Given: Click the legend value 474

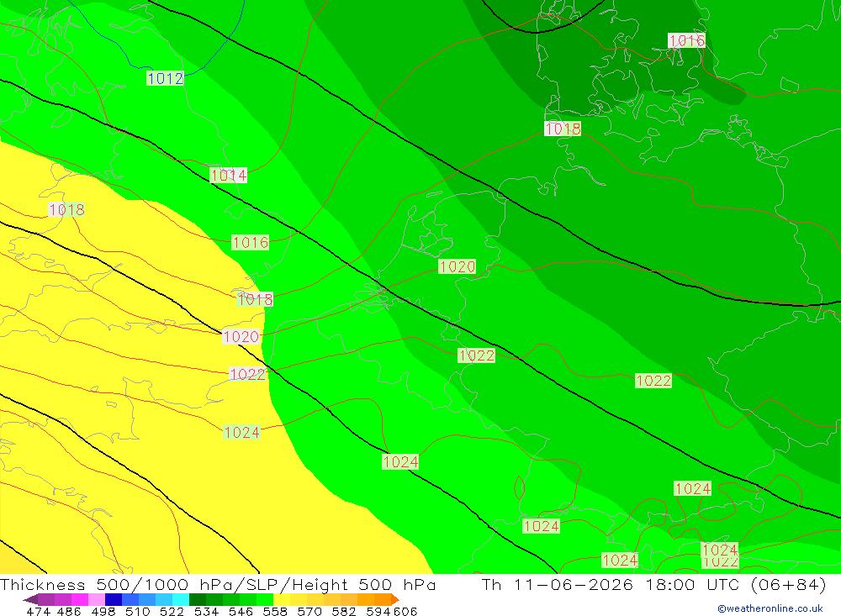Looking at the screenshot, I should [38, 611].
